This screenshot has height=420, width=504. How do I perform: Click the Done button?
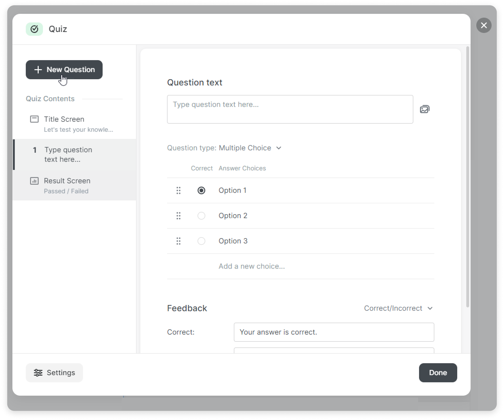tap(438, 373)
